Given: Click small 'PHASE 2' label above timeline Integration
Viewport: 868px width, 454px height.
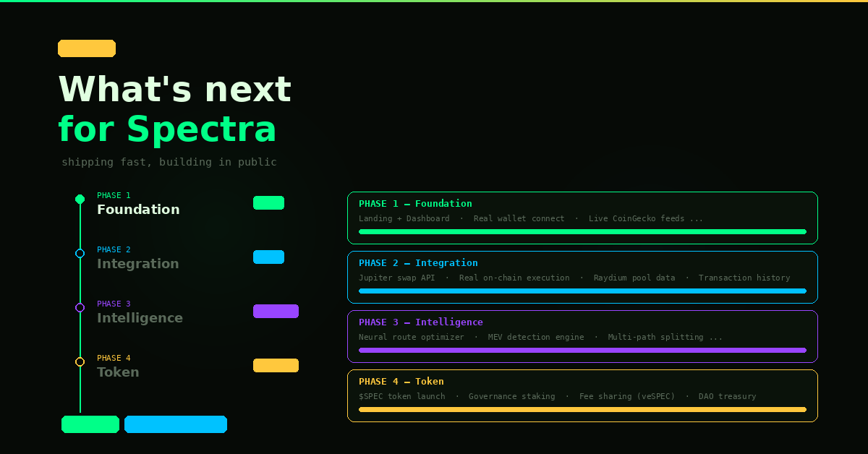Looking at the screenshot, I should click(x=114, y=249).
